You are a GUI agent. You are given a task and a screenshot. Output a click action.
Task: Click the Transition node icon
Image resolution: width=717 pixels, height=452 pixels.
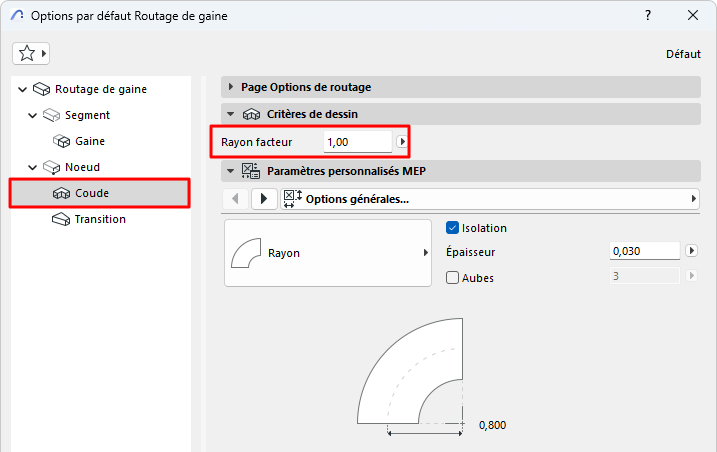pyautogui.click(x=61, y=219)
